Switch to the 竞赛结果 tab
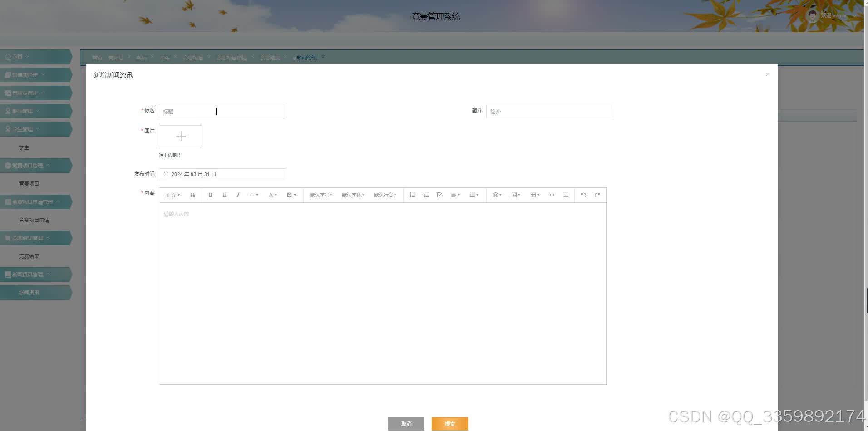The width and height of the screenshot is (868, 431). pos(270,58)
